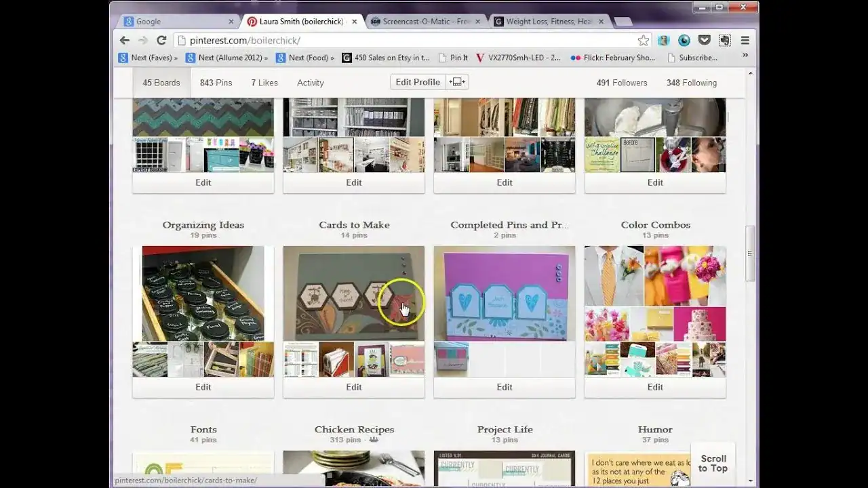Select the 843 Pins tab
868x488 pixels.
point(216,83)
